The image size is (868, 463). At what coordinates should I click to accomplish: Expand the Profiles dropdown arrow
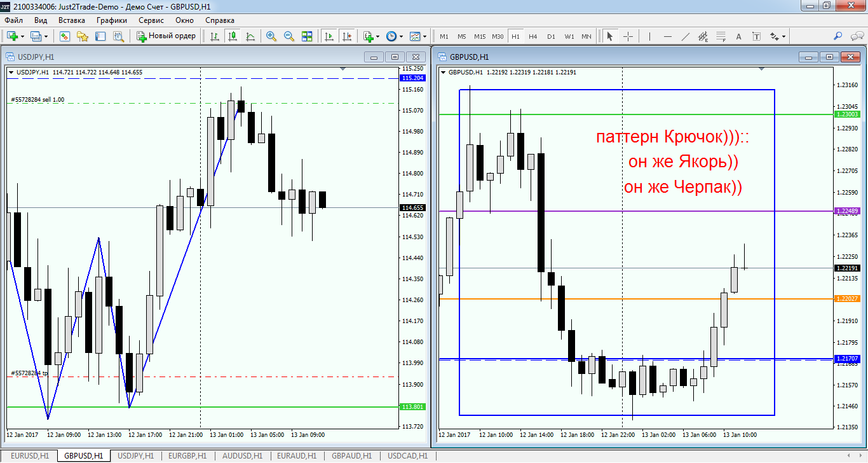click(47, 36)
